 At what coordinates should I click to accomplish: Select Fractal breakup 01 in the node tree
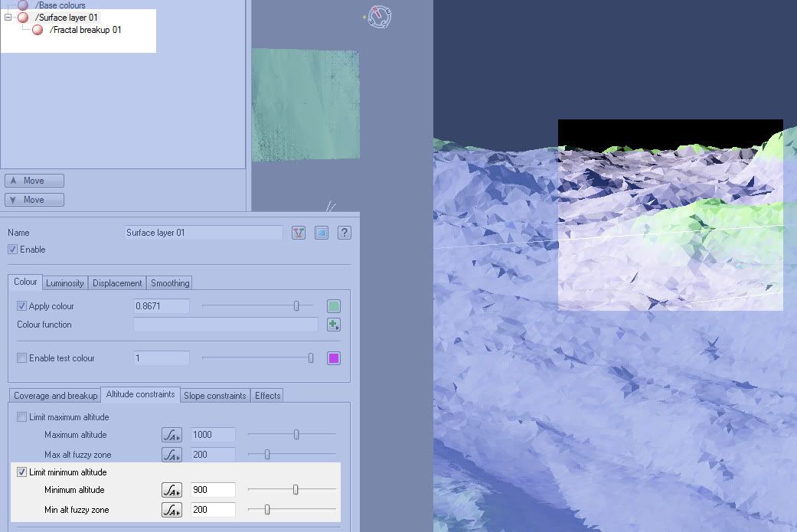tap(84, 30)
